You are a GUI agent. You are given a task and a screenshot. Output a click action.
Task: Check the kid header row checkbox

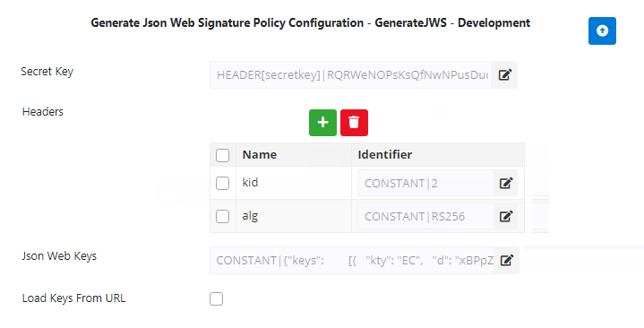pyautogui.click(x=223, y=183)
